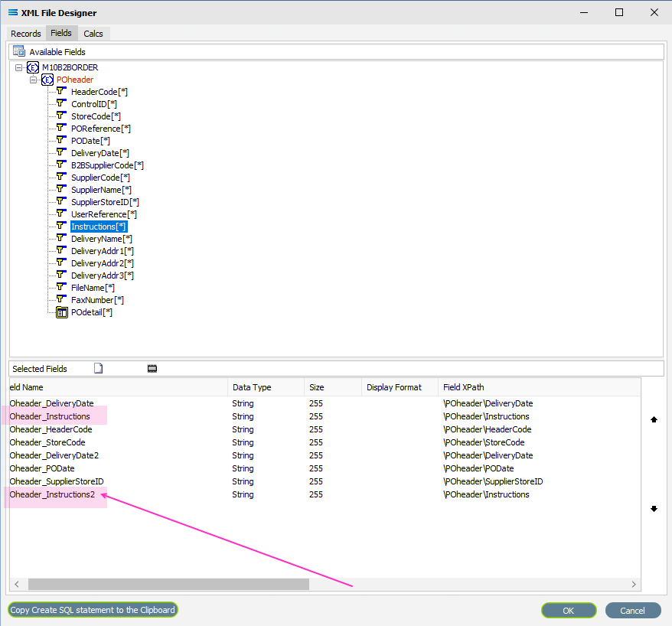The height and width of the screenshot is (626, 672).
Task: Select HeaderCode[*] in the tree
Action: (x=99, y=92)
